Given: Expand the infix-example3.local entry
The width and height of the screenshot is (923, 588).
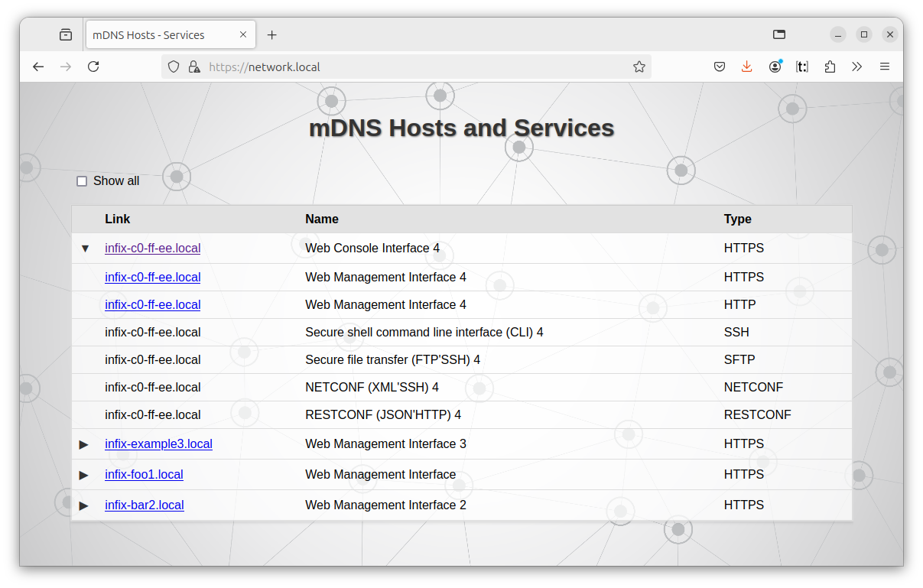Looking at the screenshot, I should coord(84,443).
